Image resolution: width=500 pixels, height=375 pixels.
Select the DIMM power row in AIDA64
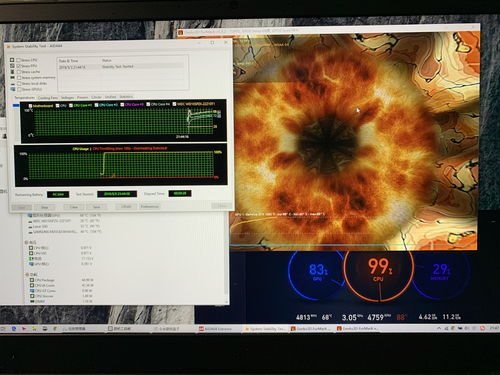[63, 301]
